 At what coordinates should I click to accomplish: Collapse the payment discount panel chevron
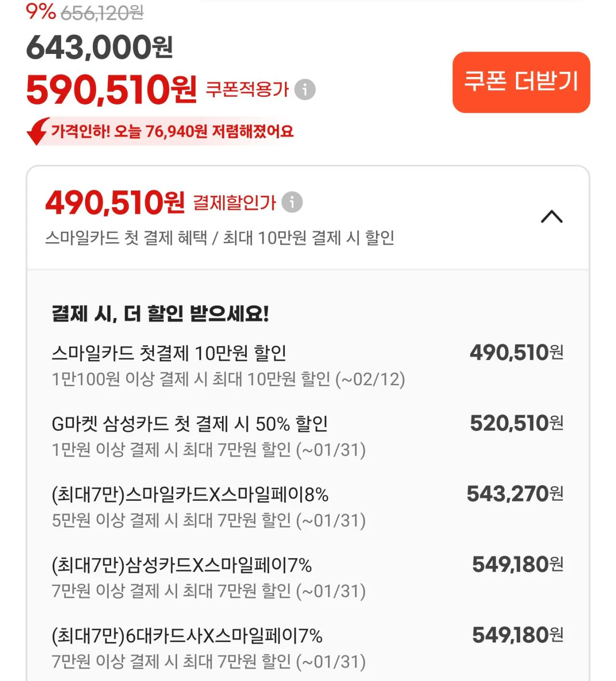pyautogui.click(x=552, y=217)
